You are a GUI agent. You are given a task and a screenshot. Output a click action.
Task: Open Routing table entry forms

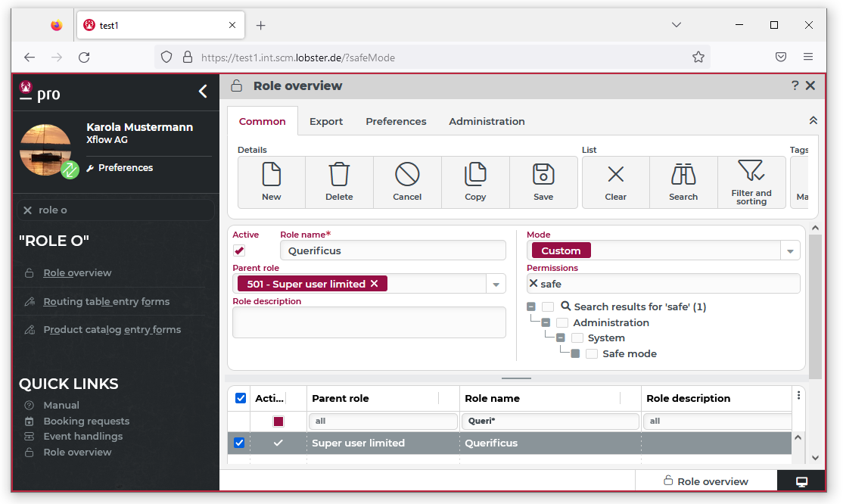pyautogui.click(x=107, y=302)
